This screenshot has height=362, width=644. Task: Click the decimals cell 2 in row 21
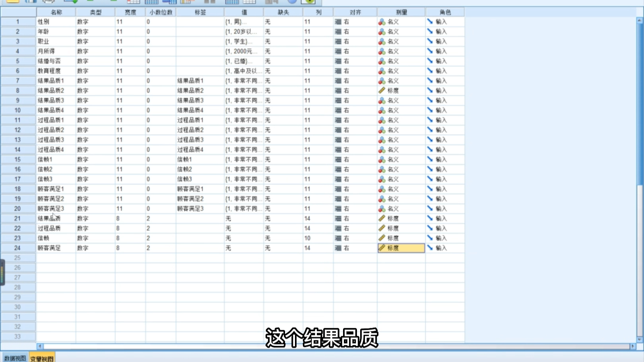point(161,219)
